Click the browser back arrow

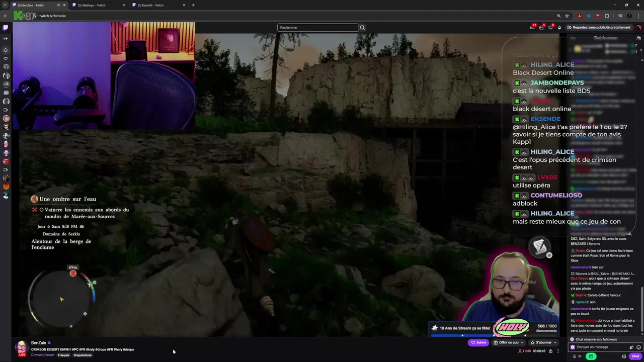point(6,16)
